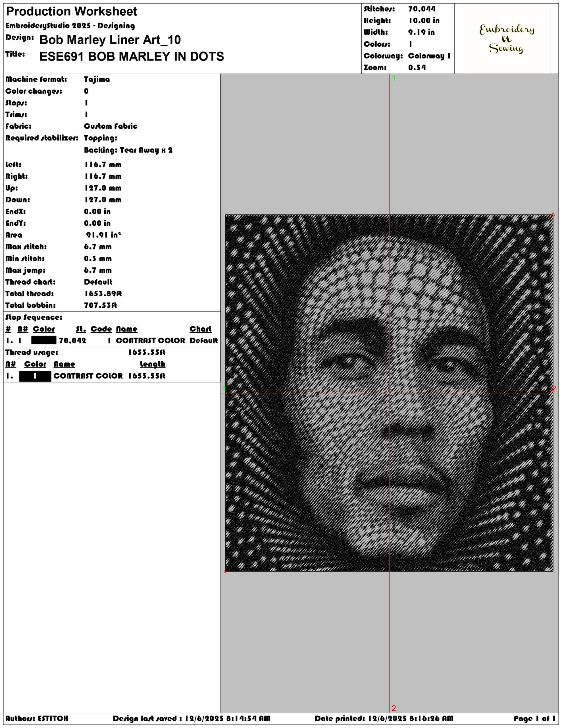The height and width of the screenshot is (728, 562).
Task: Click the Colorway 1 value
Action: pos(429,56)
